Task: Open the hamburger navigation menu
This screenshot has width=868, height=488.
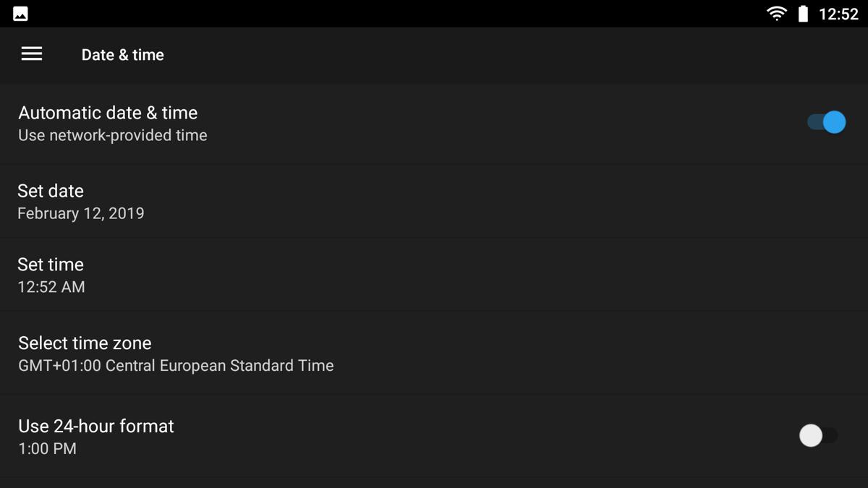Action: (x=32, y=54)
